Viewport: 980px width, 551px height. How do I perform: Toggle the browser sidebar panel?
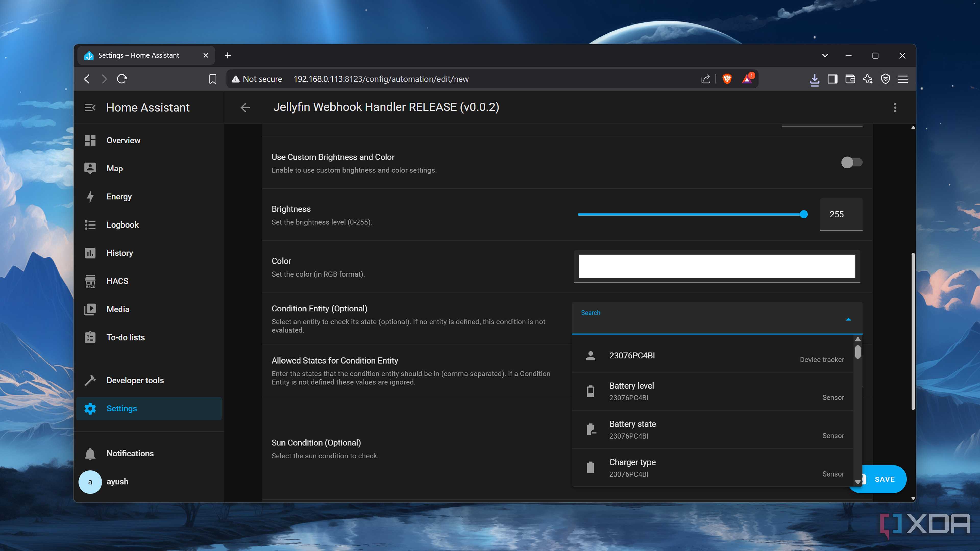832,79
